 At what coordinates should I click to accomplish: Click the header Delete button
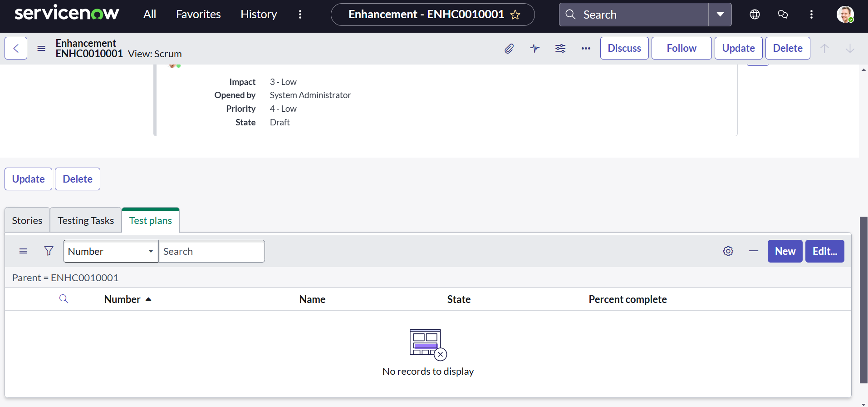point(788,48)
